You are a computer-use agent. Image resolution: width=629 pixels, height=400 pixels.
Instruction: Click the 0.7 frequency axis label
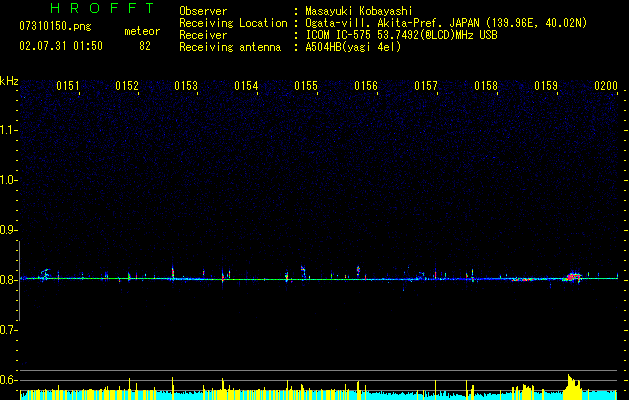(8, 330)
